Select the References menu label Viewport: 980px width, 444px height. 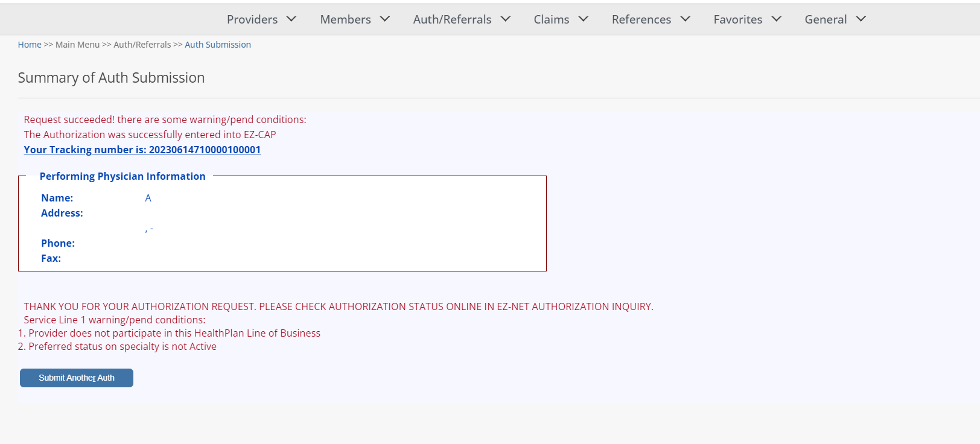[x=641, y=19]
